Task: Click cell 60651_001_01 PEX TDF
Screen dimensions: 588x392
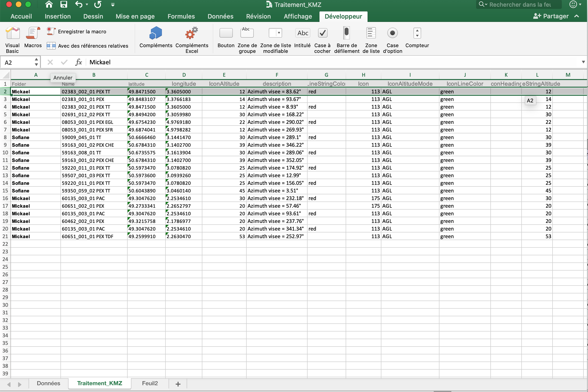Action: [94, 236]
